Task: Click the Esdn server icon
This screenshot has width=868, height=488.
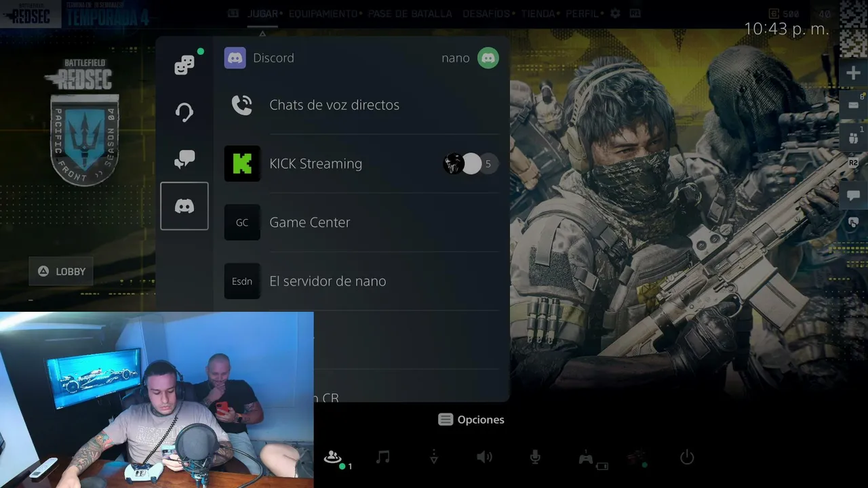Action: point(242,281)
